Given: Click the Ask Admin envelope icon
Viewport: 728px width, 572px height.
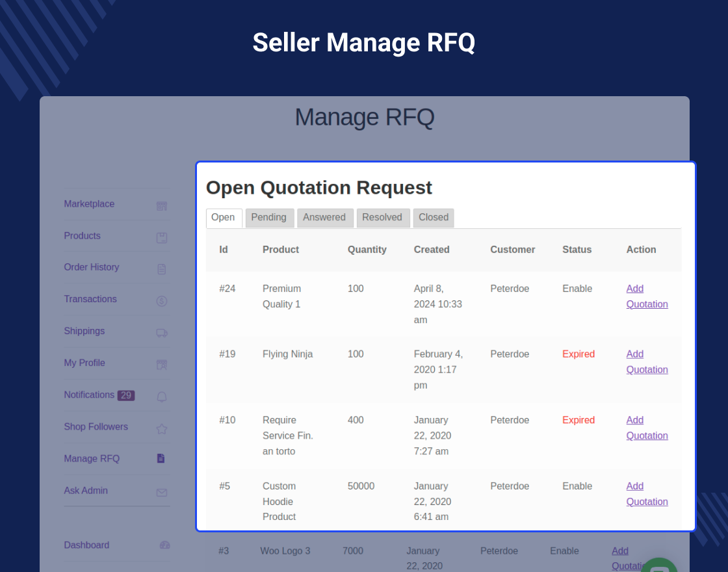Looking at the screenshot, I should 162,493.
